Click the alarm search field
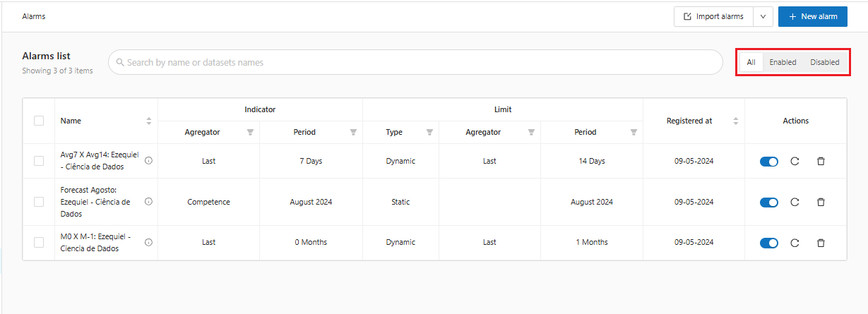 click(x=417, y=63)
